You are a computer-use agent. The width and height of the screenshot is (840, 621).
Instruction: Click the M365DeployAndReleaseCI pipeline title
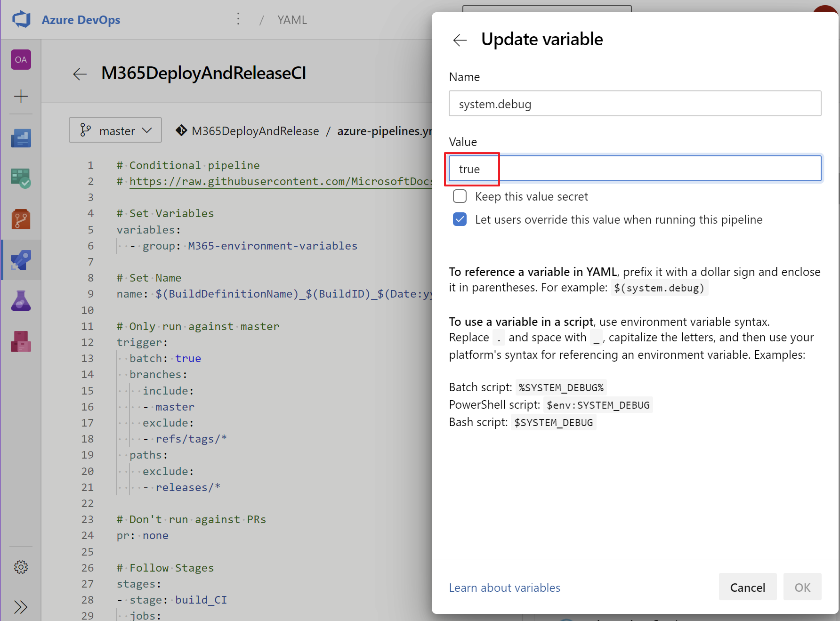[204, 73]
